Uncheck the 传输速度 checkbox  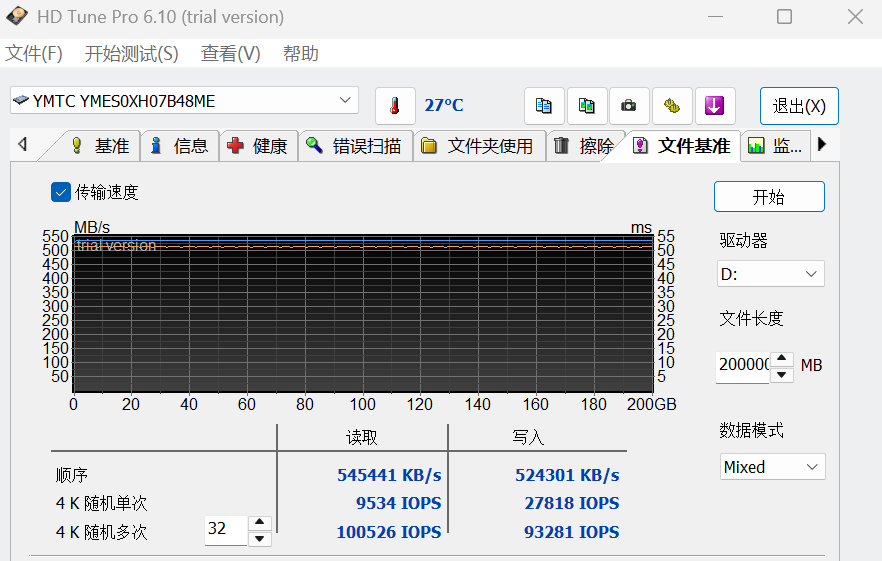tap(61, 192)
